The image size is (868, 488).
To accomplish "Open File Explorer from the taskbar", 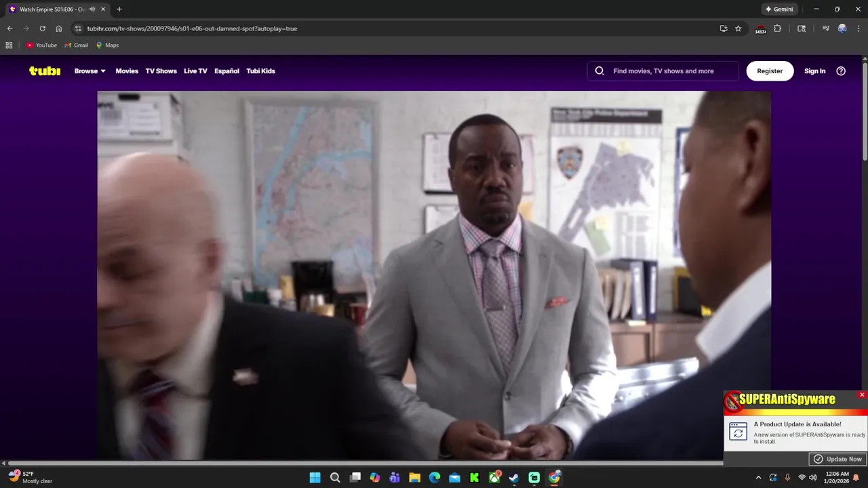I will click(414, 478).
